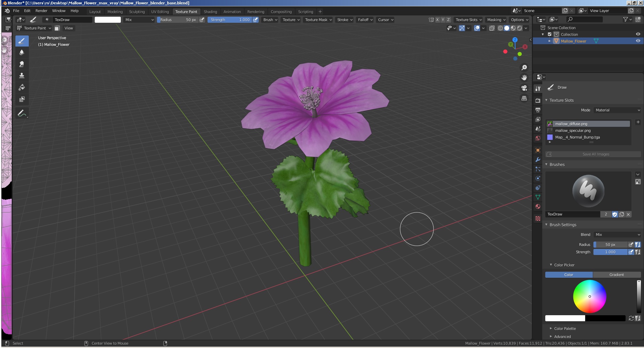Open the Modifier properties wrench icon
The image size is (644, 348).
click(538, 160)
